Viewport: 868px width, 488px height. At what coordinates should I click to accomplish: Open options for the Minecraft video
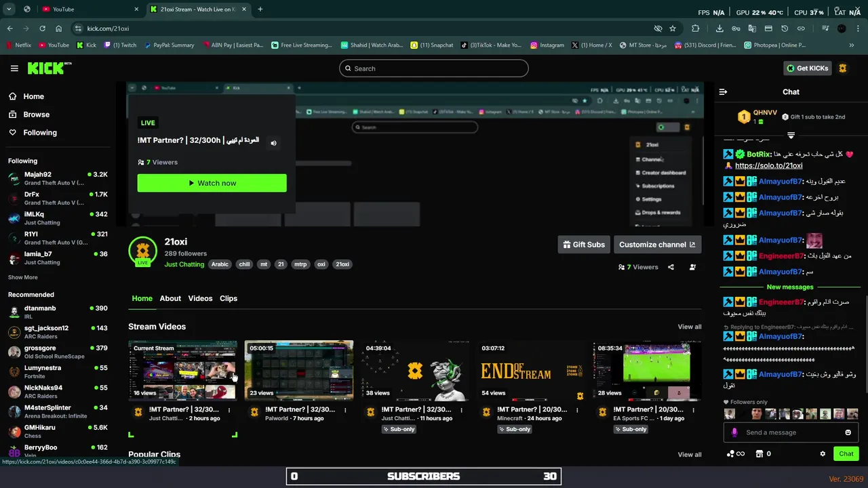coord(578,410)
